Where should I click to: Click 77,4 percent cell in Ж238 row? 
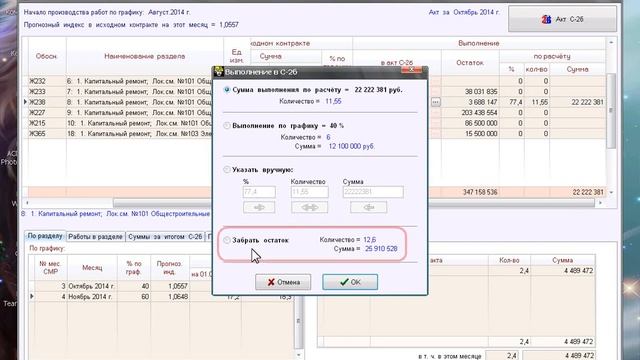[x=512, y=102]
